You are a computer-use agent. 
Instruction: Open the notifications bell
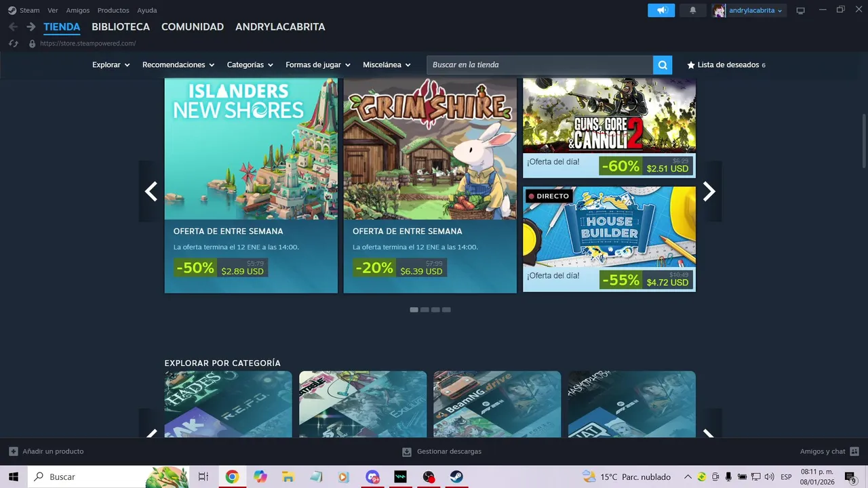coord(692,10)
